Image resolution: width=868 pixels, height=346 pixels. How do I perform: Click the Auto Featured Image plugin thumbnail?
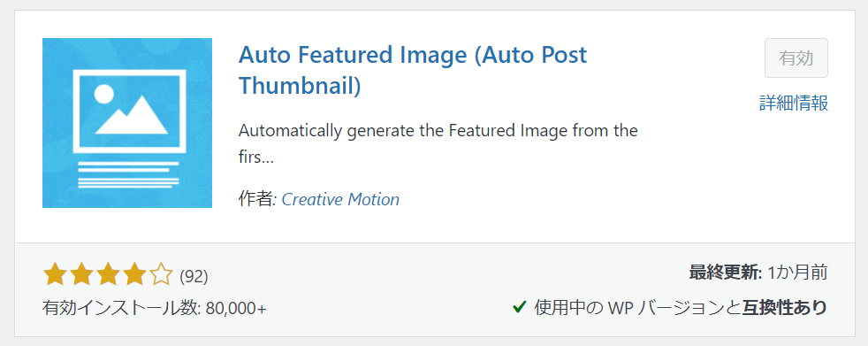pos(126,123)
